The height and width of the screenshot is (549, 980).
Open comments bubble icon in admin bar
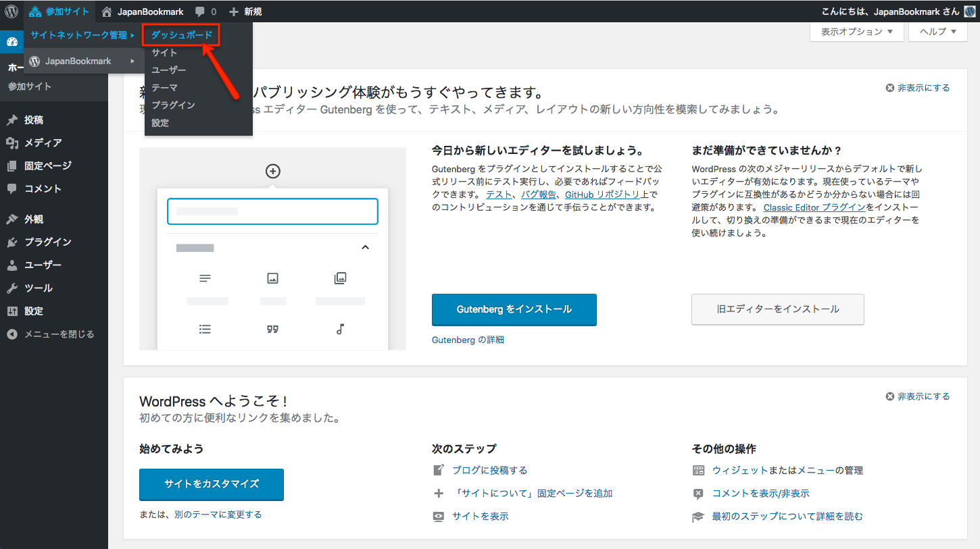(x=200, y=12)
